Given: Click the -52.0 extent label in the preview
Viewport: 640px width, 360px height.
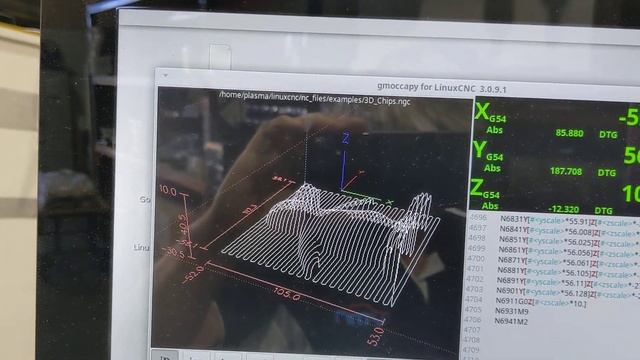Looking at the screenshot, I should click(193, 274).
